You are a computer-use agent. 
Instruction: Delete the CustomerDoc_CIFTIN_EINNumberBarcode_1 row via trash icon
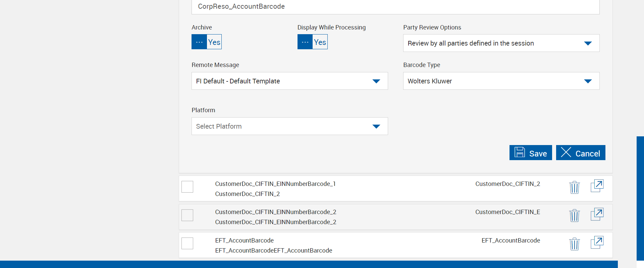tap(574, 187)
